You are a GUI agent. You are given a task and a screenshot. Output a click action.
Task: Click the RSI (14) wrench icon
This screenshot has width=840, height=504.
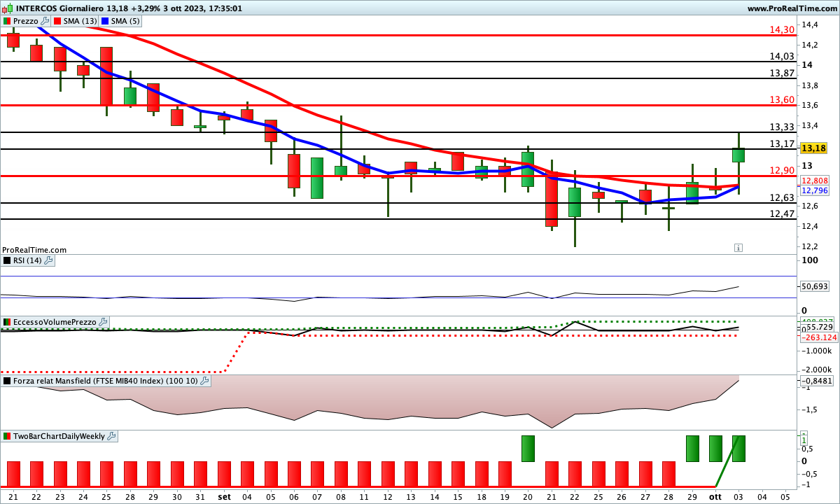click(x=48, y=260)
